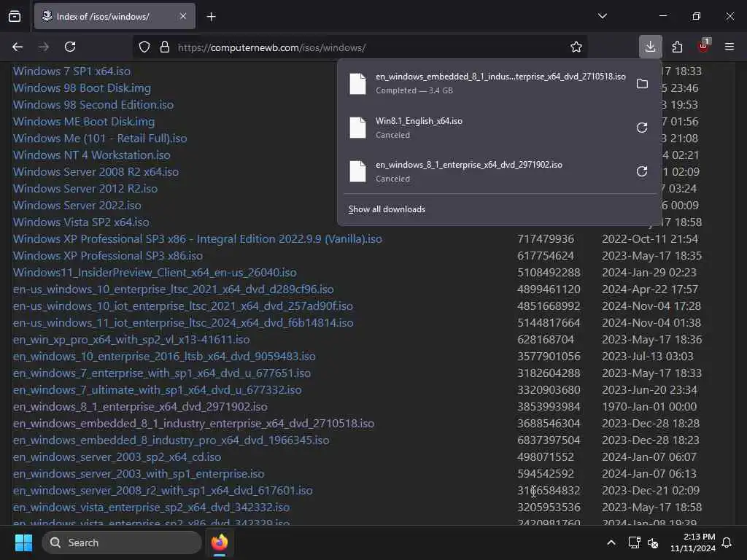
Task: Download Windows Server 2012 R2.iso
Action: 85,189
